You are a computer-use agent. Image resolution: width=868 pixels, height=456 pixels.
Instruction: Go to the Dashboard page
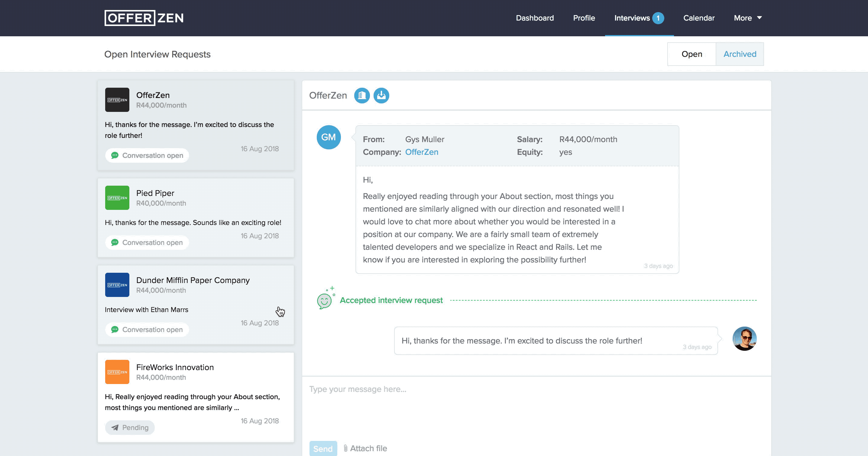pyautogui.click(x=534, y=18)
